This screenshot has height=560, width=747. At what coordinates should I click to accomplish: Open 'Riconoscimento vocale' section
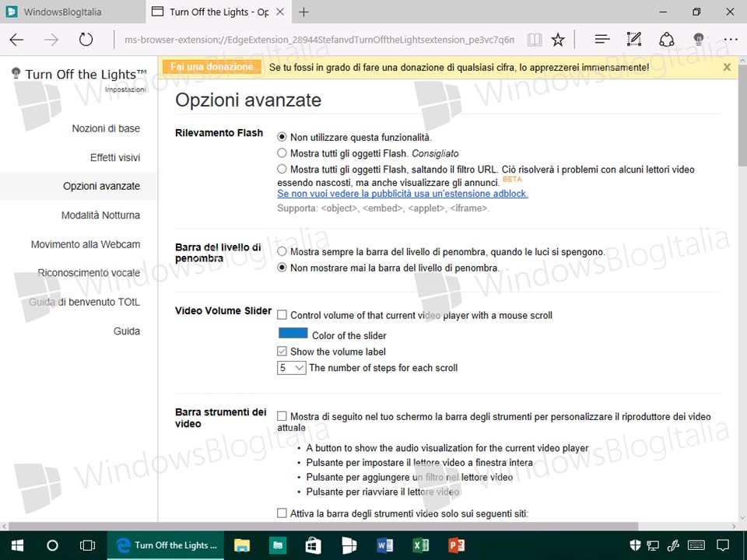tap(89, 273)
